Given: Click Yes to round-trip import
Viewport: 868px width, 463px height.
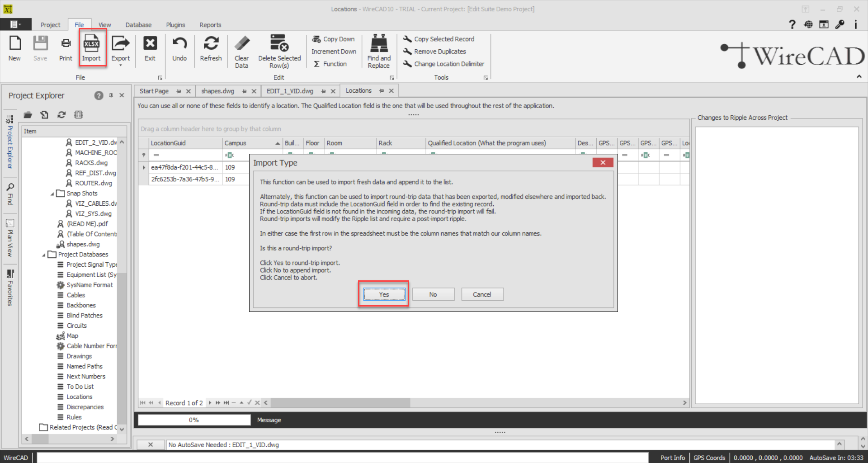Looking at the screenshot, I should click(384, 294).
